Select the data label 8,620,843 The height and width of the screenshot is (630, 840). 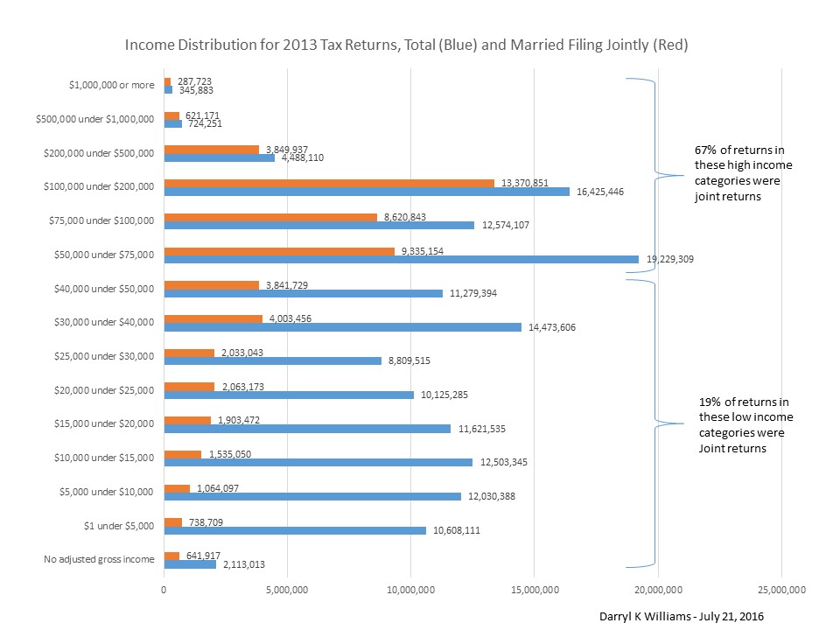pos(405,218)
